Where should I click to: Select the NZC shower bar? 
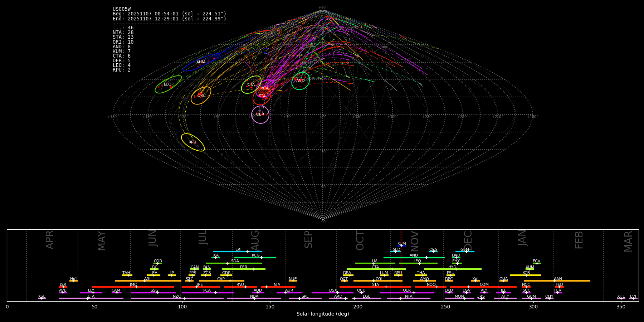coord(177,298)
